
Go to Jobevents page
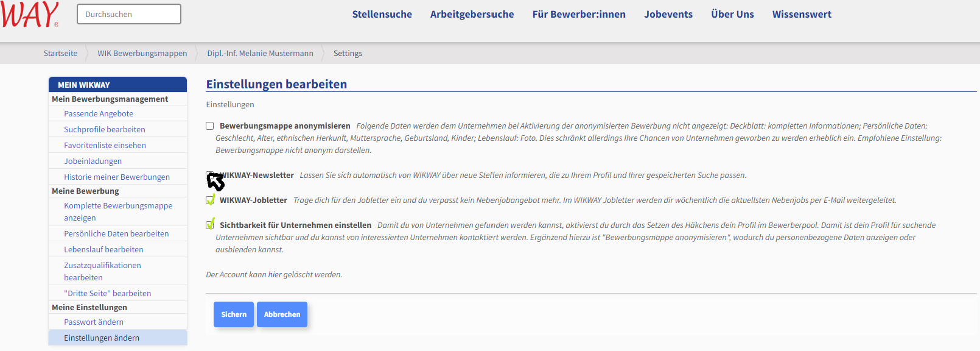click(x=668, y=14)
